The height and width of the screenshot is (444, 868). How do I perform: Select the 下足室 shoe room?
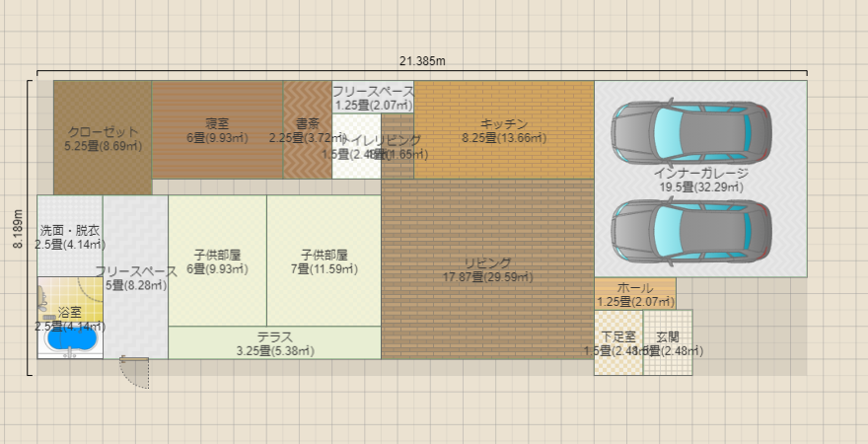(x=617, y=343)
